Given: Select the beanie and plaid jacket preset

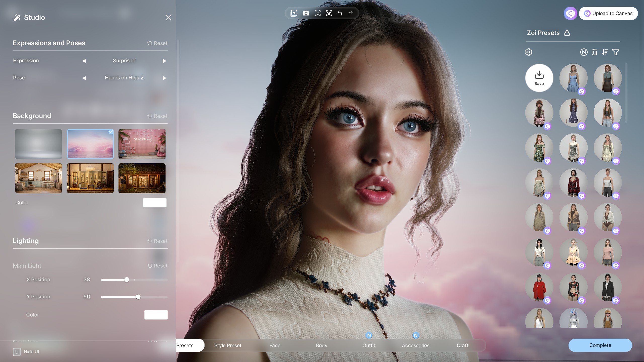Looking at the screenshot, I should click(x=539, y=113).
